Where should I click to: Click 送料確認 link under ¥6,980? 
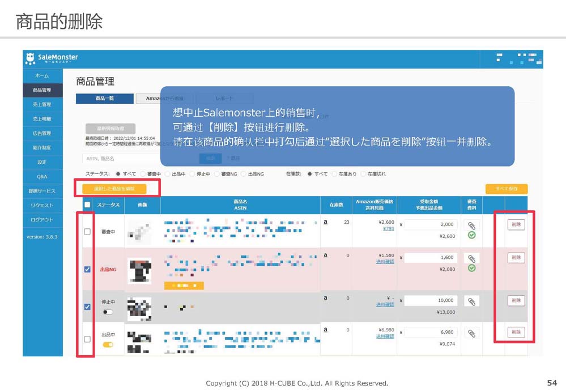click(x=385, y=336)
